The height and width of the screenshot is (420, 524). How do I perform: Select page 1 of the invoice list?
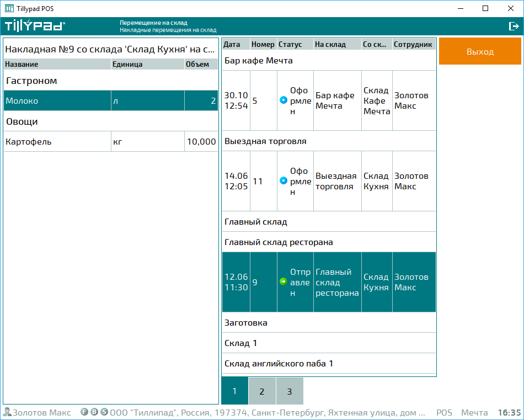click(234, 391)
